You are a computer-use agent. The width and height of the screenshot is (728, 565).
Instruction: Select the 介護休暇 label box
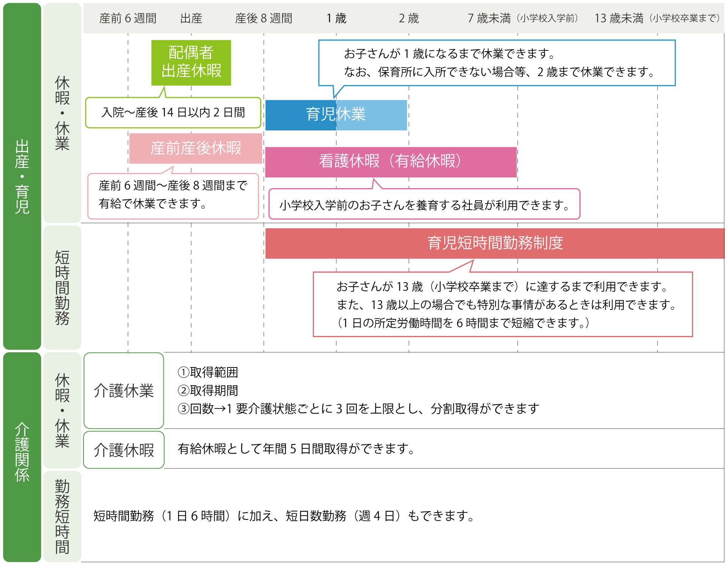(x=124, y=450)
